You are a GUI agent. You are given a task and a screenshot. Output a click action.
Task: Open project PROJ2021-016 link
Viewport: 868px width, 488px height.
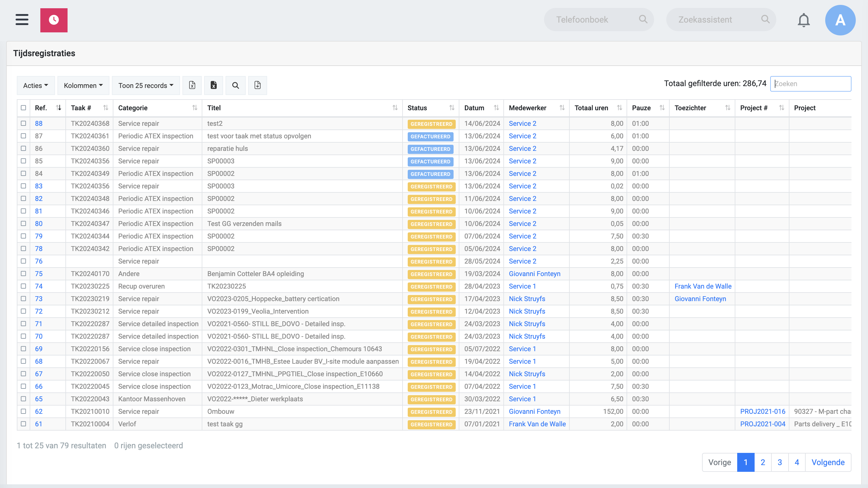point(763,411)
